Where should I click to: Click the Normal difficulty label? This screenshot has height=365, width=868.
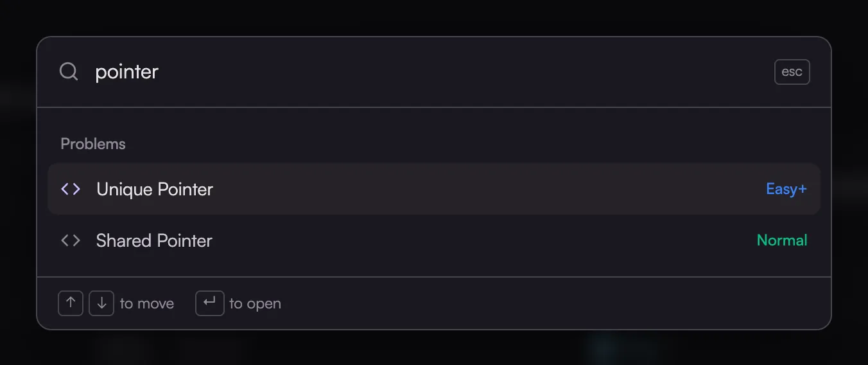782,240
